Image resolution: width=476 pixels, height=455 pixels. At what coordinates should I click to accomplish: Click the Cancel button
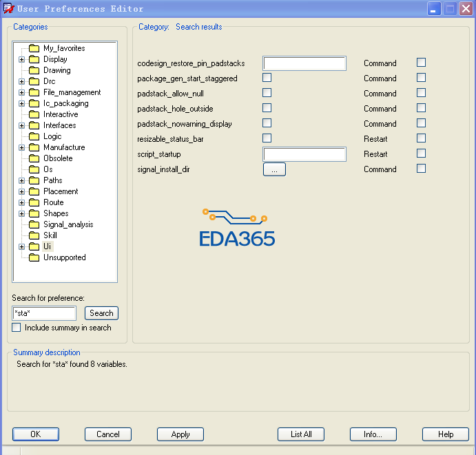107,434
